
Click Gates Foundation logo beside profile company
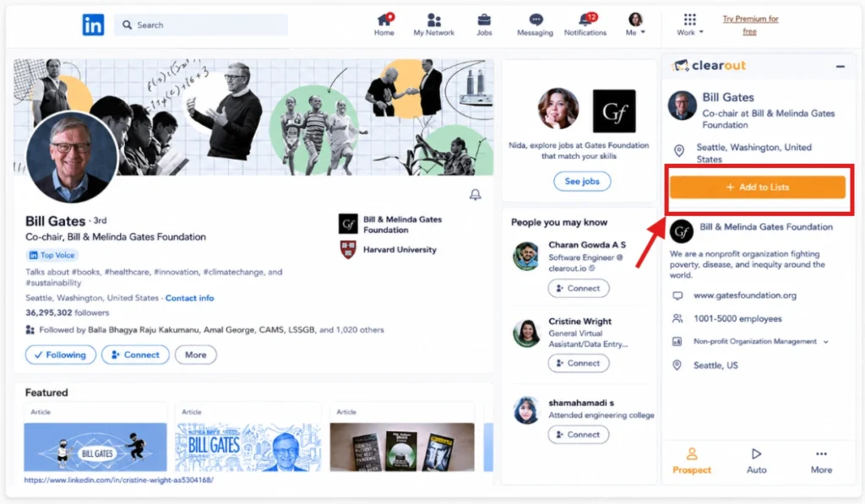[347, 224]
